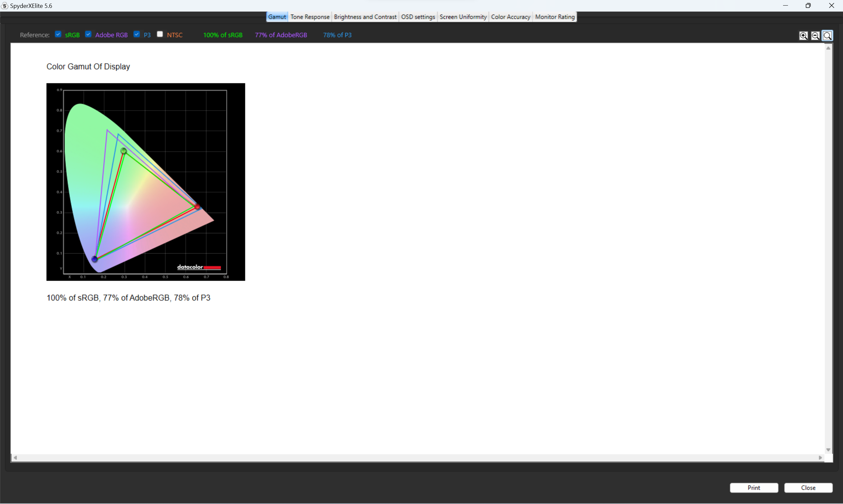Screen dimensions: 843x504
Task: Click the zoom in magnifier icon
Action: click(803, 36)
